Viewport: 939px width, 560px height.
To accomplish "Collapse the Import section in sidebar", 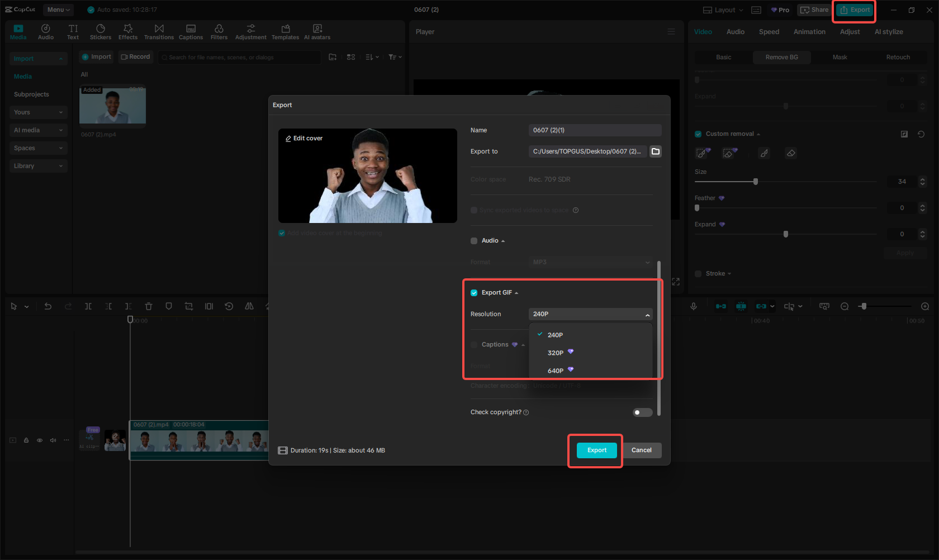I will [x=60, y=58].
